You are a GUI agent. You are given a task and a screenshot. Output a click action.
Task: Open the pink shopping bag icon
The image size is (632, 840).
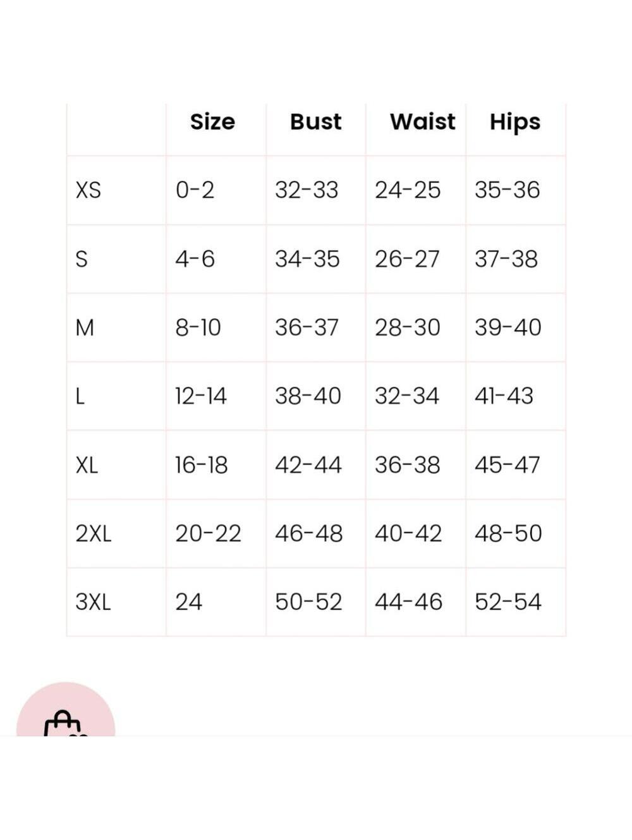[65, 711]
